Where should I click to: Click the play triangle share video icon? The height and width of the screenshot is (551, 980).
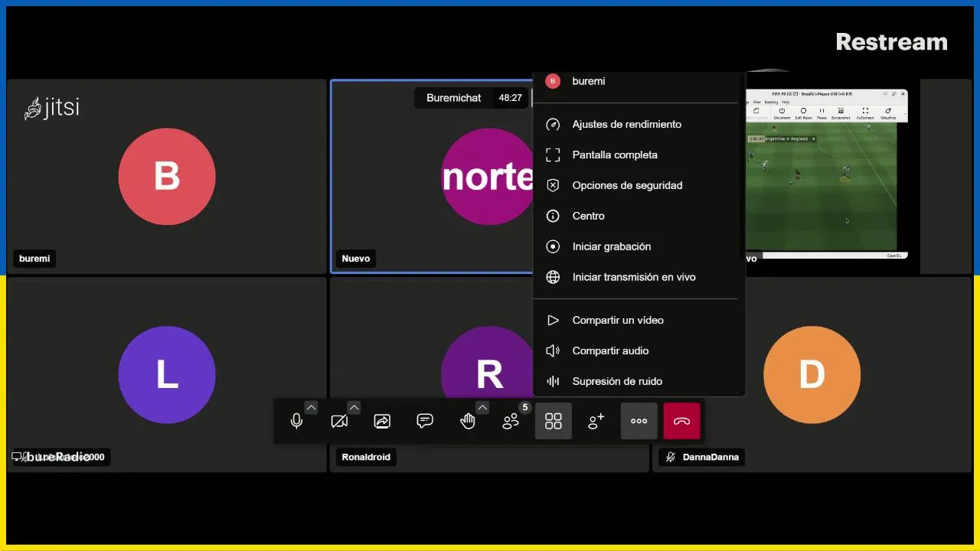[x=553, y=320]
